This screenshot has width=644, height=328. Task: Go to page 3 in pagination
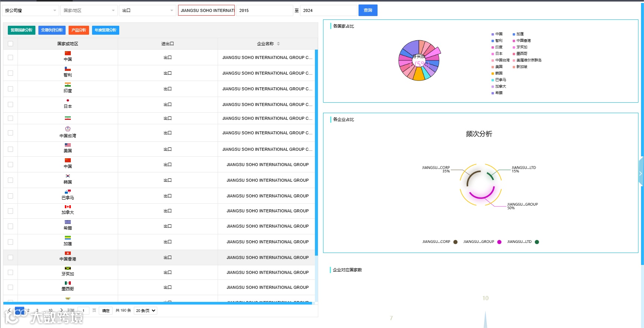click(37, 310)
